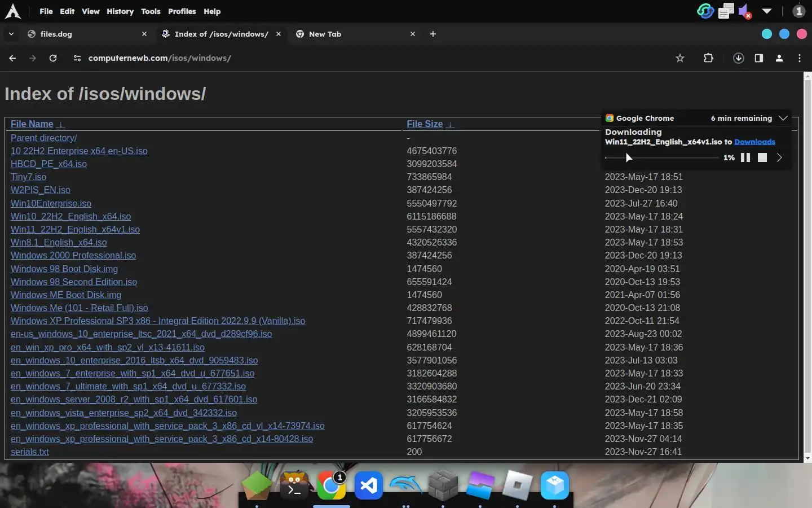The height and width of the screenshot is (508, 812).
Task: Go to Parent directory link
Action: click(x=43, y=138)
